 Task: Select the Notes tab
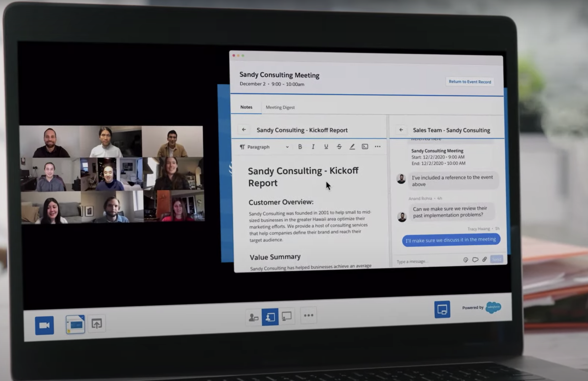click(x=246, y=107)
